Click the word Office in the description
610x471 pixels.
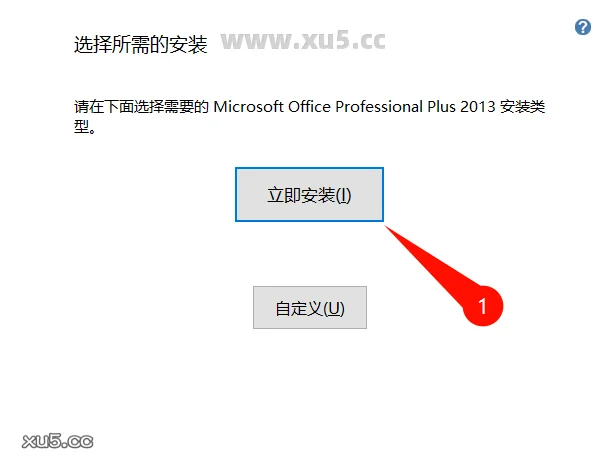coord(309,107)
